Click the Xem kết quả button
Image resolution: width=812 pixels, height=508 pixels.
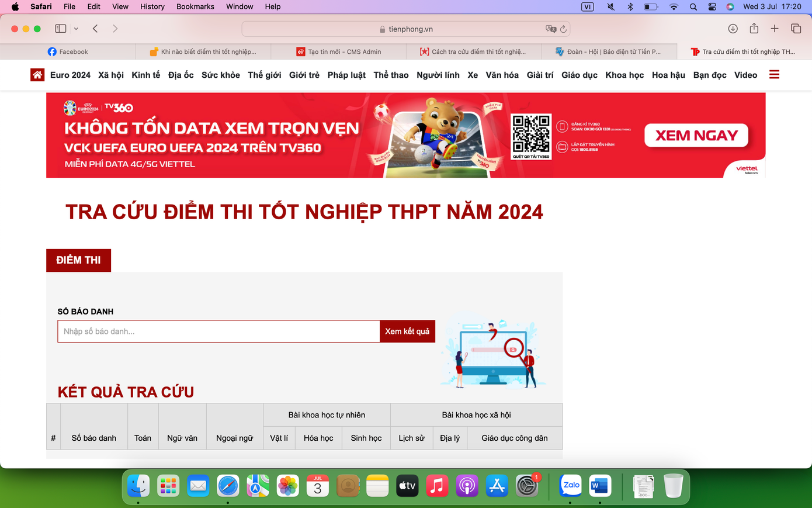[x=407, y=331]
